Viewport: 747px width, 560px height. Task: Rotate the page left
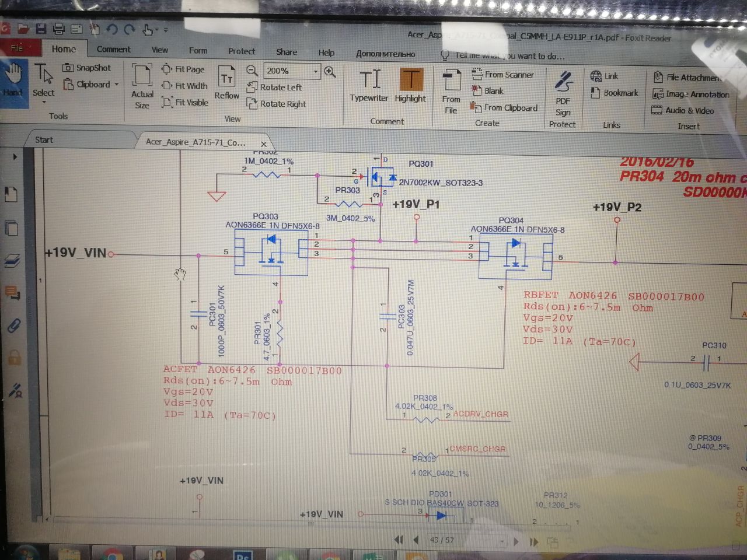pyautogui.click(x=274, y=87)
